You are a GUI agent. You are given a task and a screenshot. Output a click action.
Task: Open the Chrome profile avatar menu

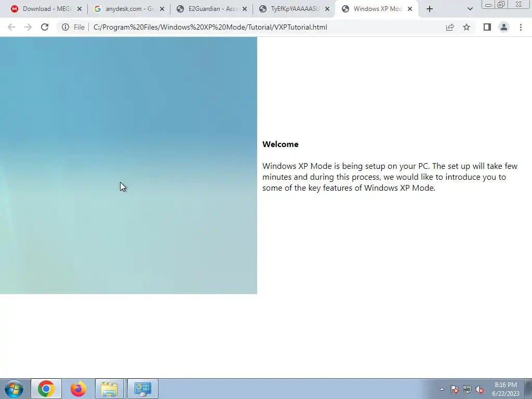tap(504, 27)
